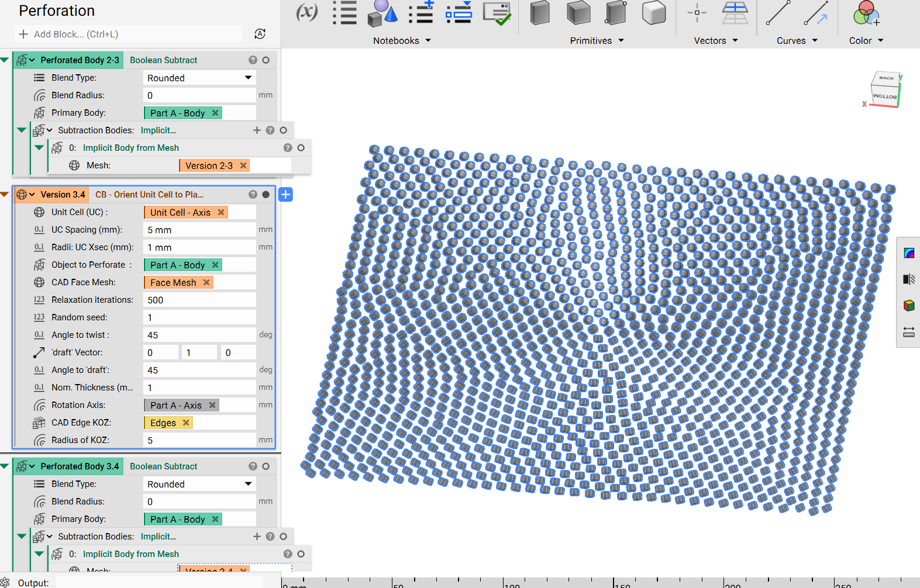
Task: Click the curve with arrow icon
Action: coord(816,13)
